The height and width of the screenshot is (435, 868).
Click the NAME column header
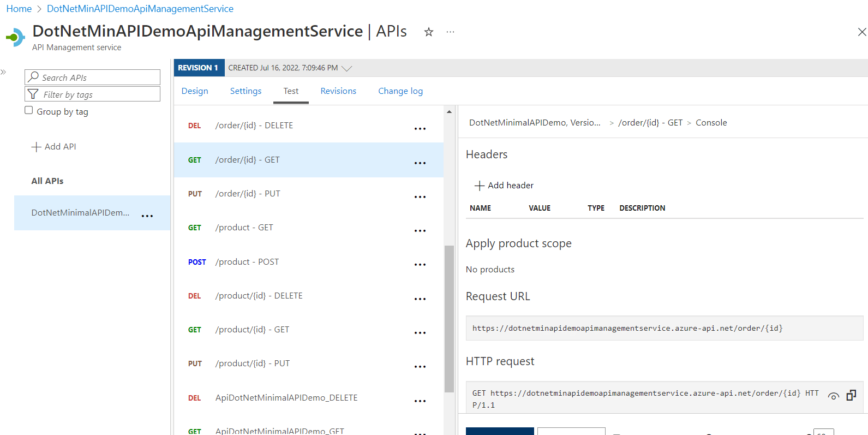click(x=481, y=208)
